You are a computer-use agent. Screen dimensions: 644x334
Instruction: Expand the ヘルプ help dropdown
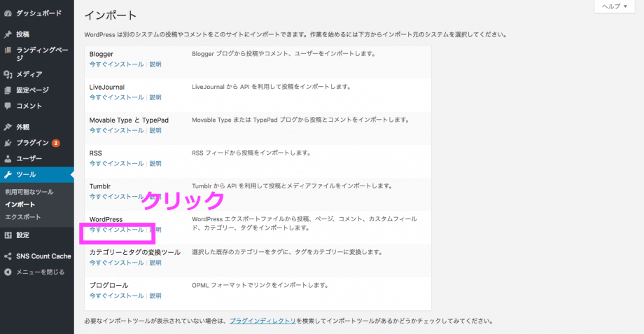coord(615,6)
